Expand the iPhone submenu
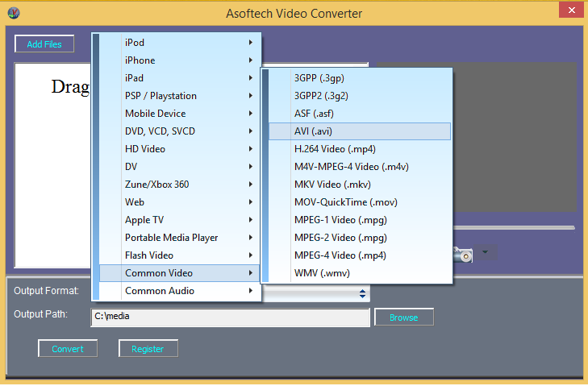The width and height of the screenshot is (588, 386). (180, 60)
